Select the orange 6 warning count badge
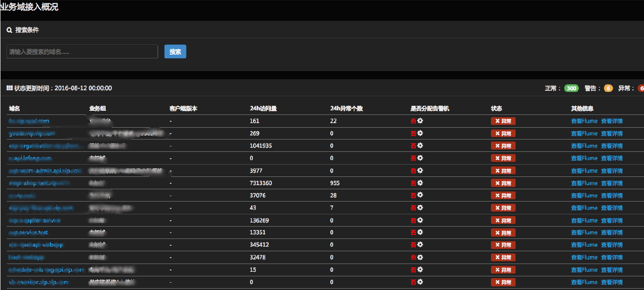644x290 pixels. click(x=608, y=88)
